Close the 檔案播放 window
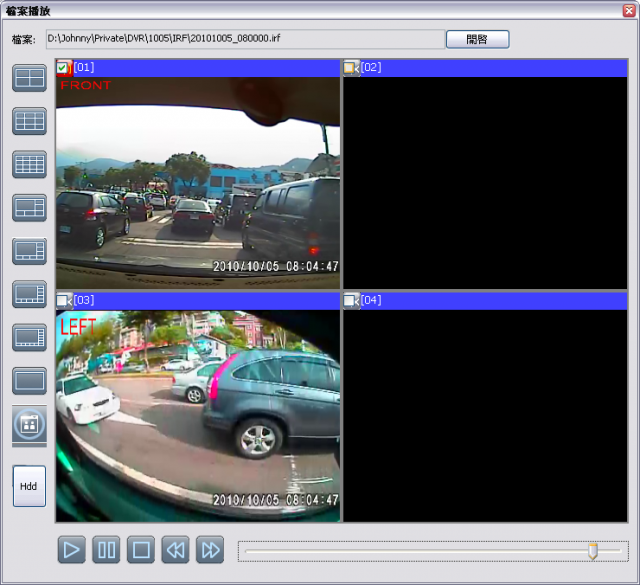 [629, 11]
